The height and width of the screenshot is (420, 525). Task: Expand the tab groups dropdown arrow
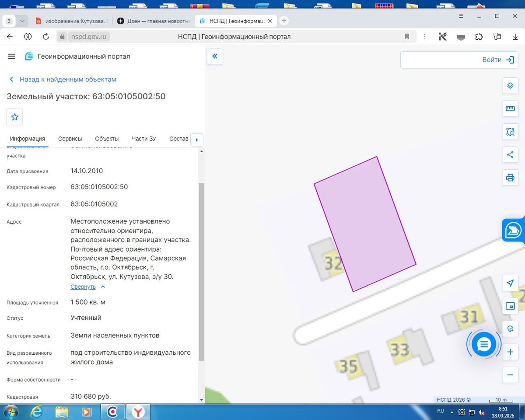[22, 21]
